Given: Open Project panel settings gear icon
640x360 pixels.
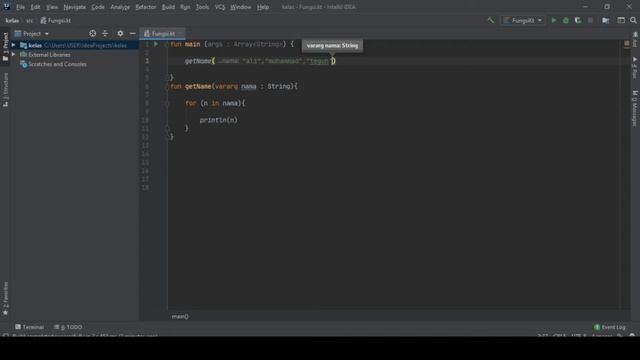Looking at the screenshot, I should pyautogui.click(x=120, y=33).
